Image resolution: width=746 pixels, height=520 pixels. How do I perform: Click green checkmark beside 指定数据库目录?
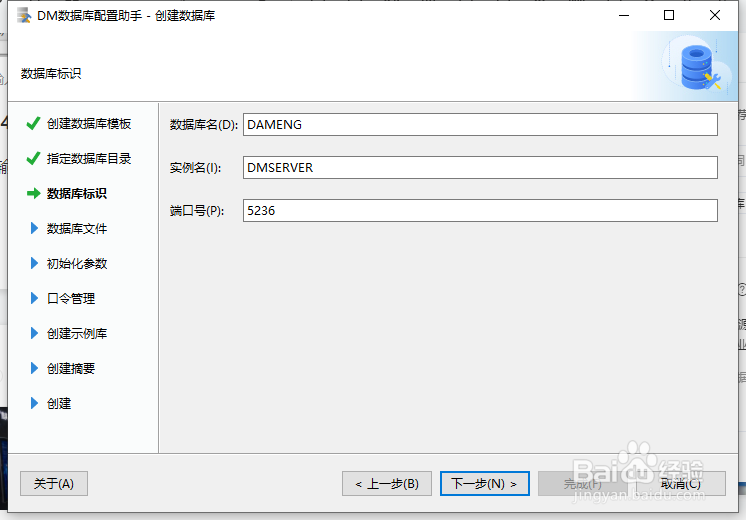coord(33,158)
